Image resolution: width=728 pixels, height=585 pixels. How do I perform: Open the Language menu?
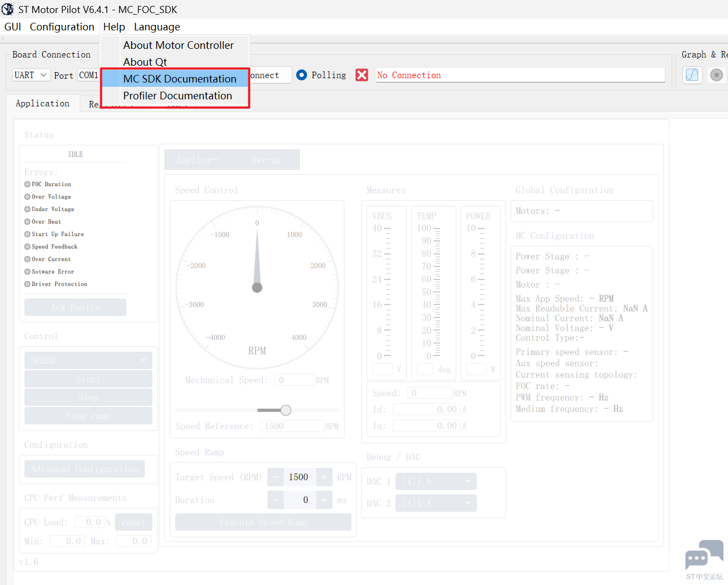pos(157,27)
